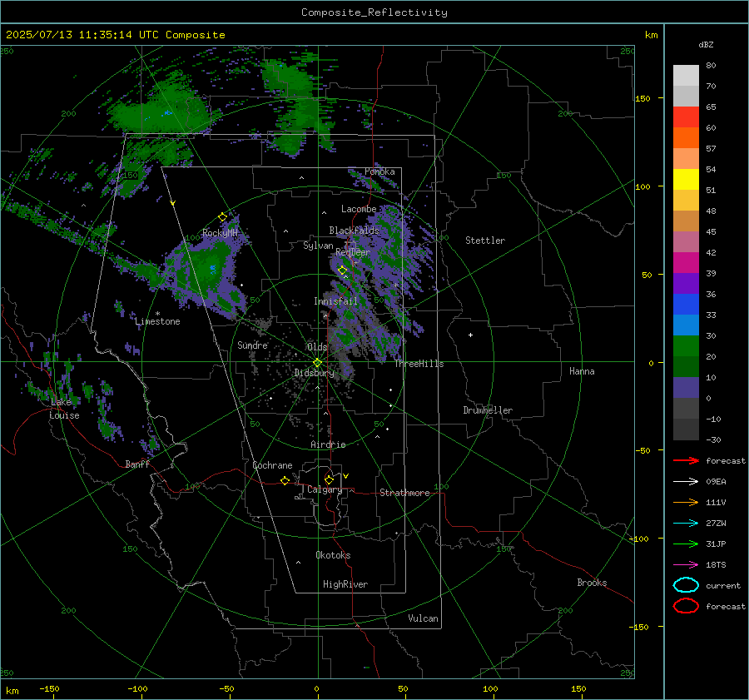Click the orange 111V arrow icon

point(686,502)
